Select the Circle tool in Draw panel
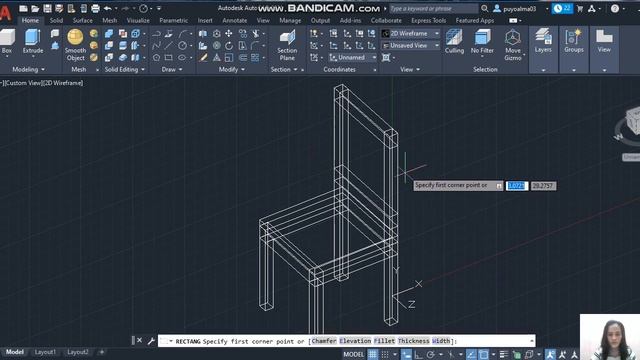Image resolution: width=640 pixels, height=360 pixels. 182,46
